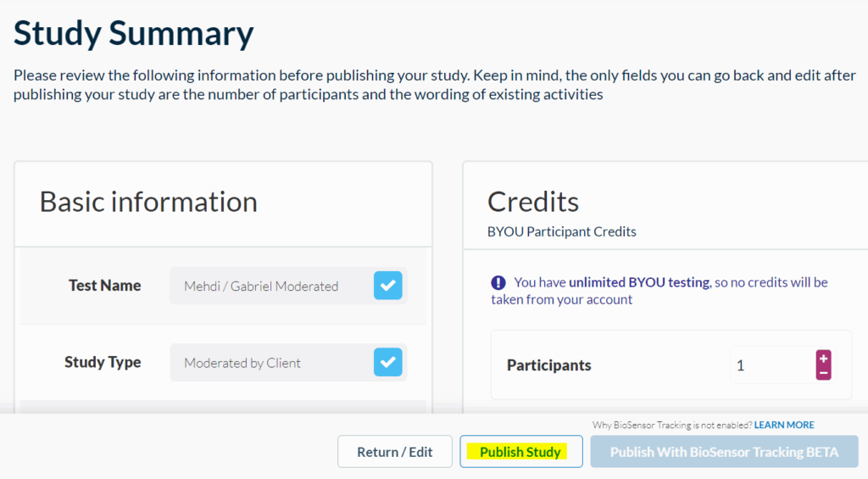Click Publish With BioSensor Tracking BETA
Image resolution: width=868 pixels, height=479 pixels.
pyautogui.click(x=724, y=452)
